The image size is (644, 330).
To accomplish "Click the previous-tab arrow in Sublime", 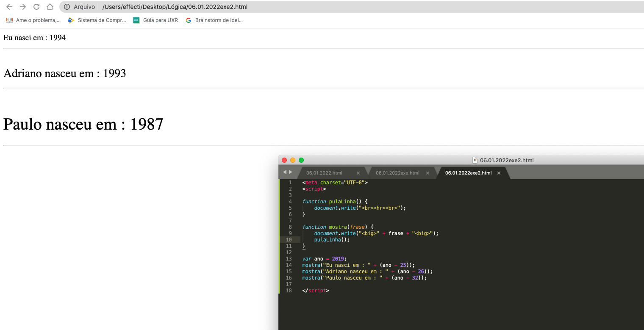I will (285, 172).
